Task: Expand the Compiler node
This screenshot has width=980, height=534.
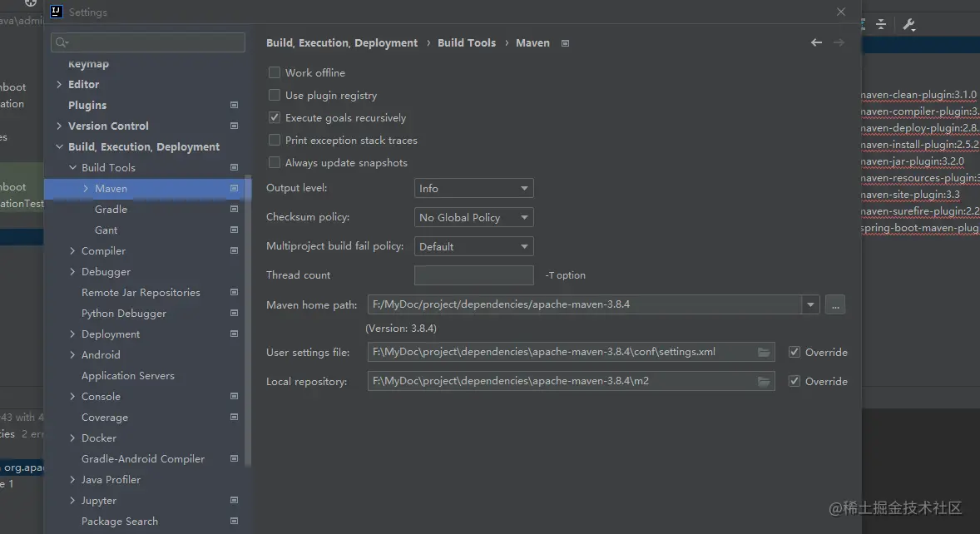Action: click(72, 250)
